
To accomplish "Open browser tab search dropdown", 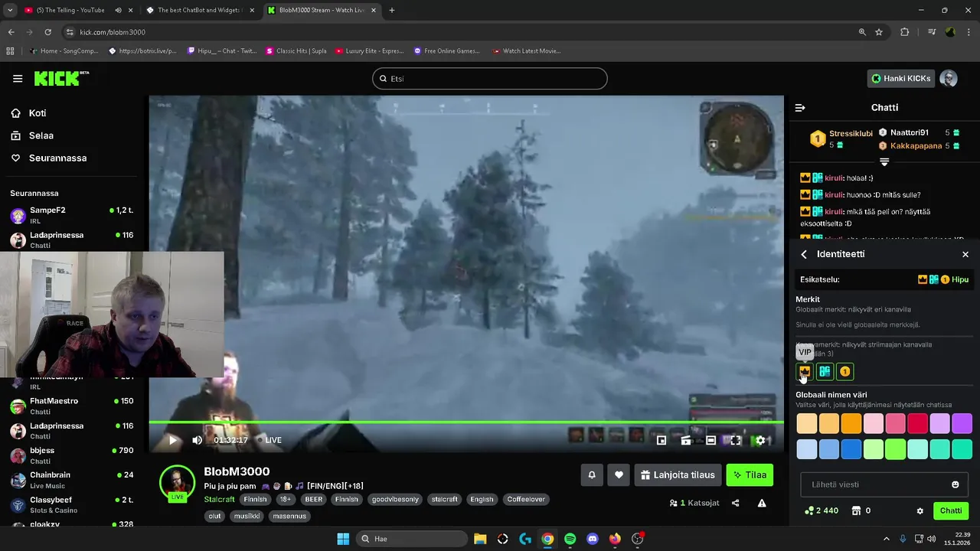I will [10, 10].
